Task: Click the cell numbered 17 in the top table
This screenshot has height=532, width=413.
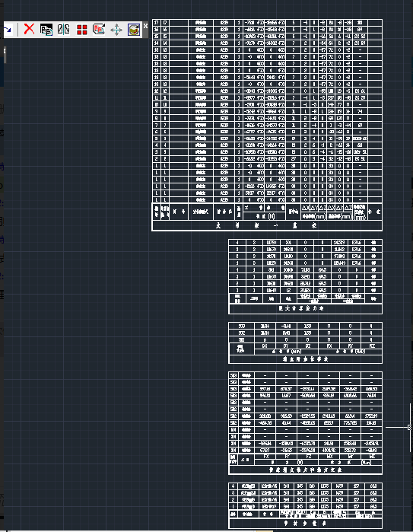Action: click(157, 23)
